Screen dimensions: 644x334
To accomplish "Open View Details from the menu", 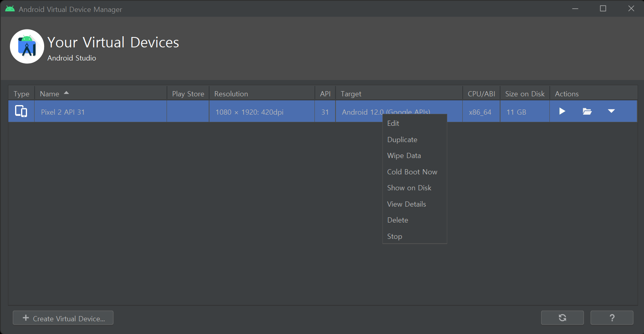I will [x=415, y=204].
